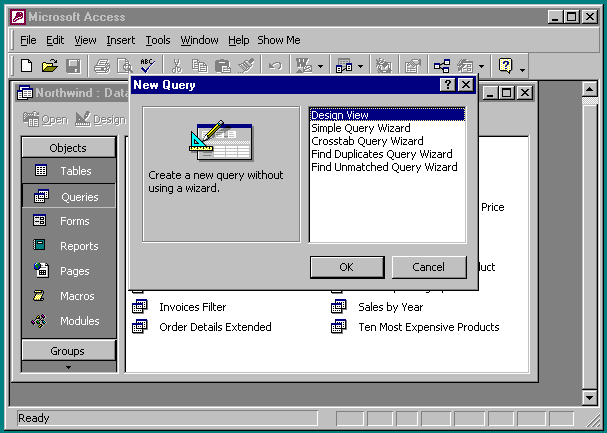The image size is (607, 433).
Task: Click the Objects bar header
Action: (69, 147)
